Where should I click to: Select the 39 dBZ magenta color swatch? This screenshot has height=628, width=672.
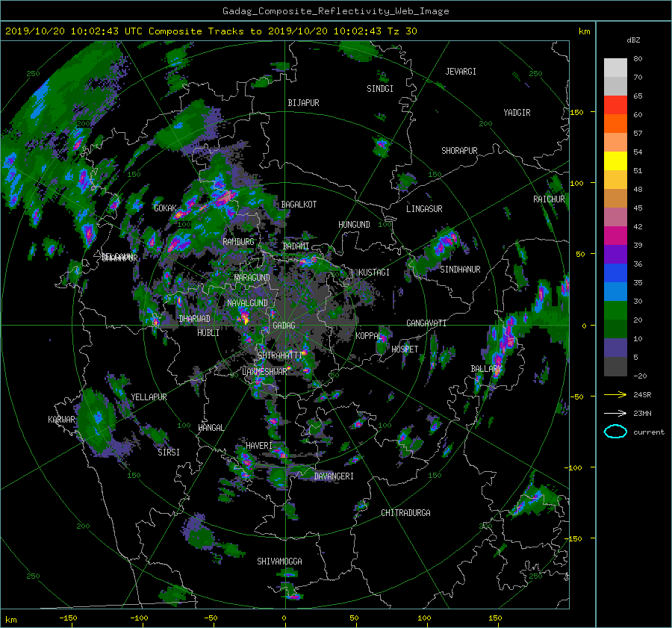pyautogui.click(x=615, y=236)
